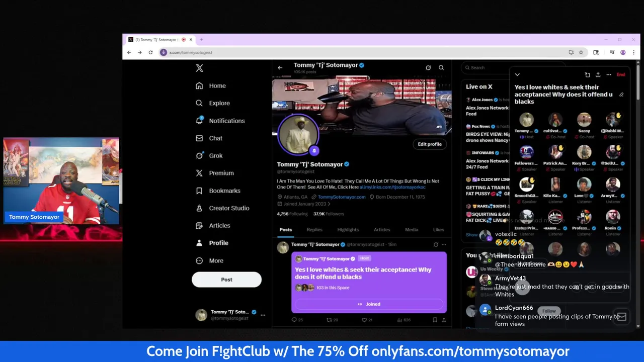Viewport: 644px width, 362px height.
Task: Select the Kory Br... speaker avatar
Action: (584, 152)
